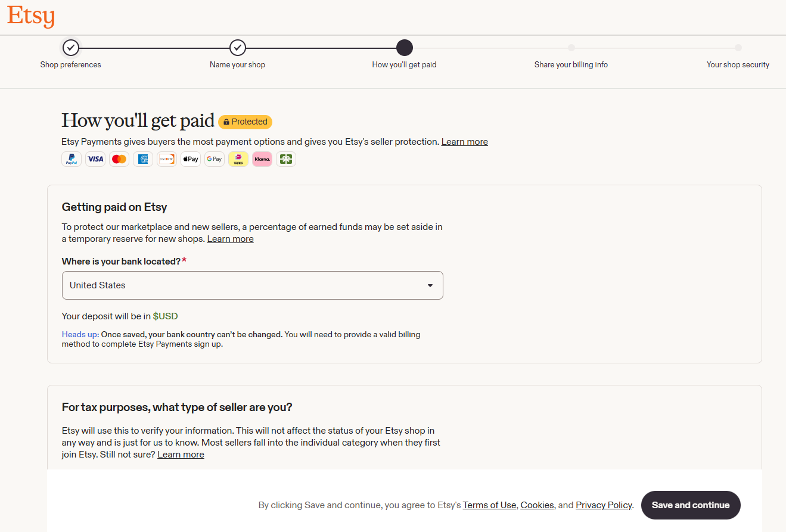Click the $USD deposit currency text
The width and height of the screenshot is (786, 532).
pyautogui.click(x=166, y=316)
